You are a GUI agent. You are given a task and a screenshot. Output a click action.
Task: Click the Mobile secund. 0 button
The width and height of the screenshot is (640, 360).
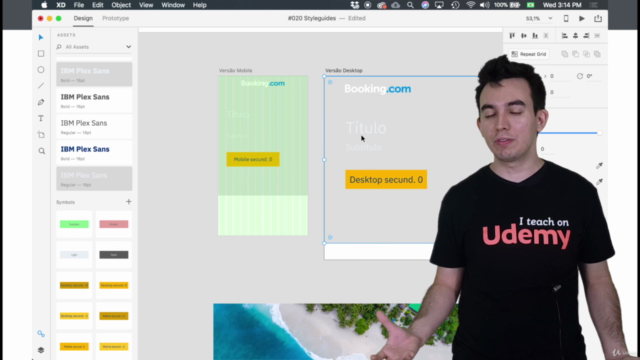click(253, 160)
